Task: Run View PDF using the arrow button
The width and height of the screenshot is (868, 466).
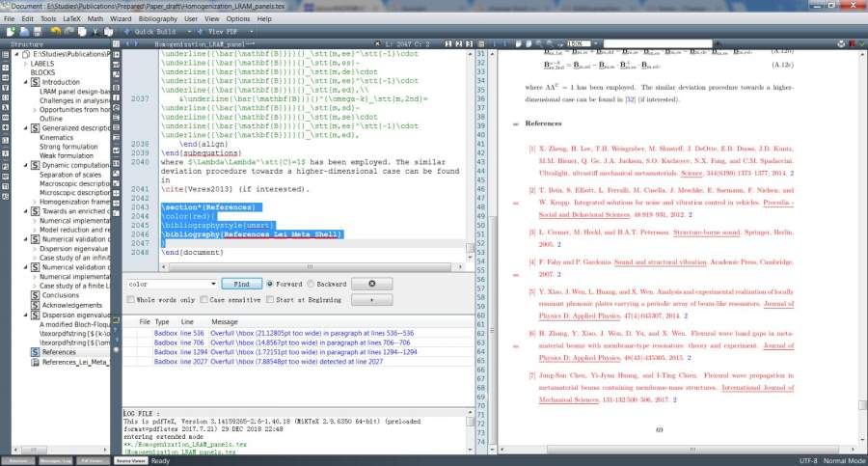Action: (199, 31)
